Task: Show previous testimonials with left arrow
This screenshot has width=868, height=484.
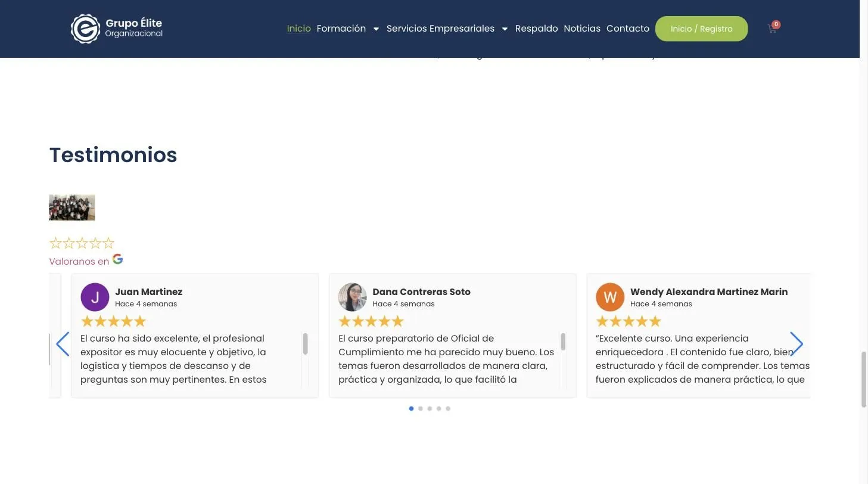Action: click(63, 344)
